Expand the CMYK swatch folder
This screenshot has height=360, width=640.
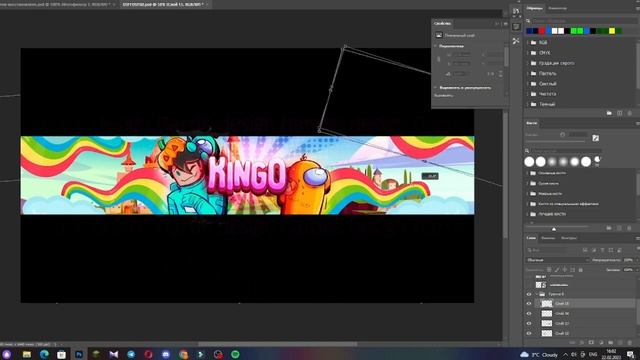tap(528, 53)
